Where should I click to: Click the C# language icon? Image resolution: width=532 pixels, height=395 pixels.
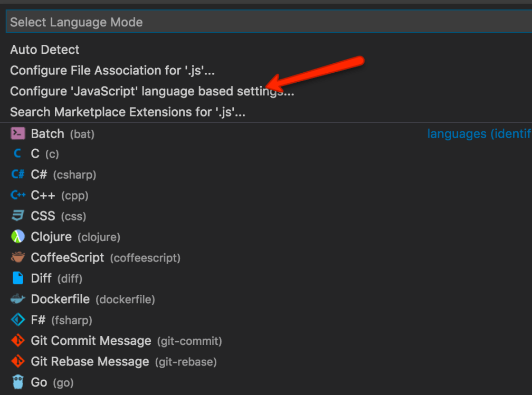[18, 175]
